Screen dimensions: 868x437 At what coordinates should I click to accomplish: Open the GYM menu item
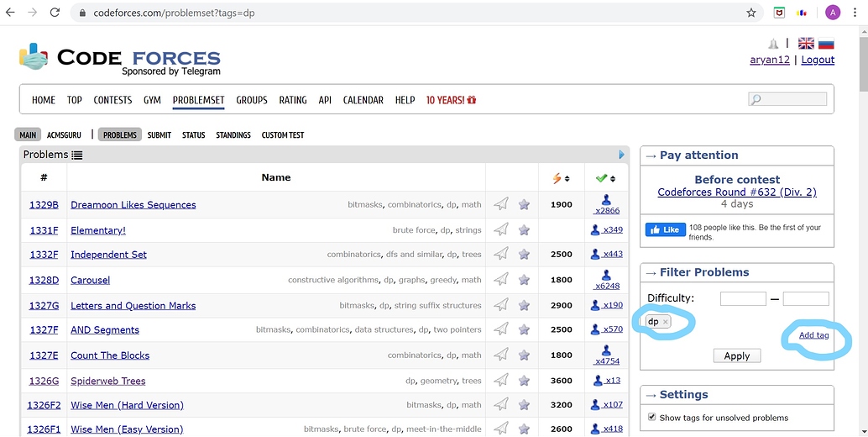click(x=152, y=100)
